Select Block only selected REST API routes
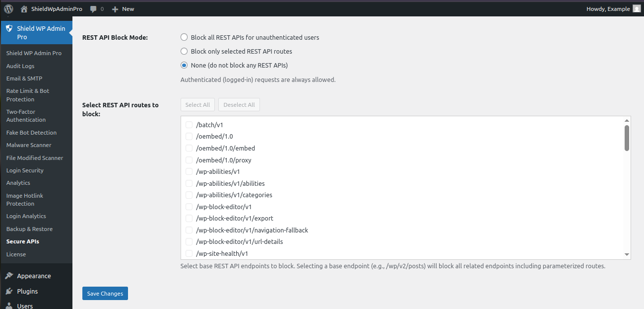Image resolution: width=644 pixels, height=309 pixels. coord(184,51)
